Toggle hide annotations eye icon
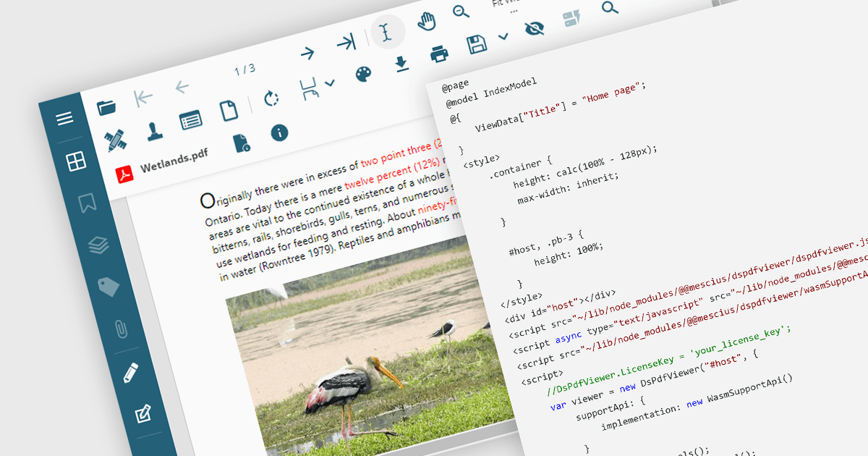The height and width of the screenshot is (456, 868). (535, 28)
